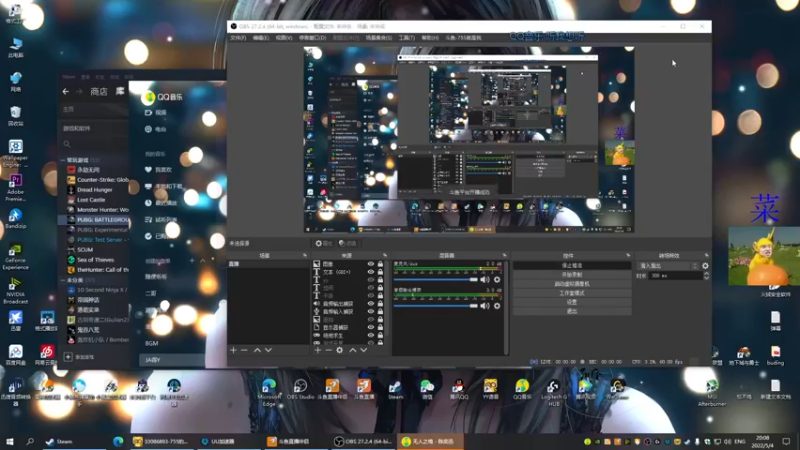
Task: Enable 工作室模式 in OBS controls
Action: click(x=571, y=293)
